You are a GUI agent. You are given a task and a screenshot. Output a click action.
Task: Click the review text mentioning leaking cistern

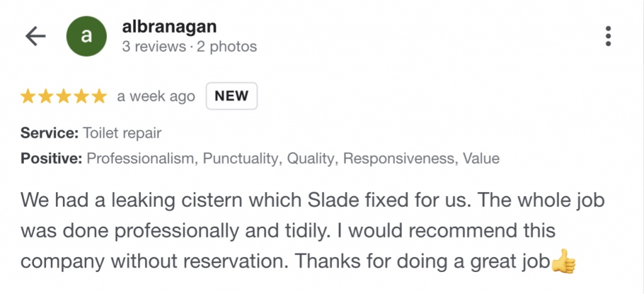coord(313,231)
